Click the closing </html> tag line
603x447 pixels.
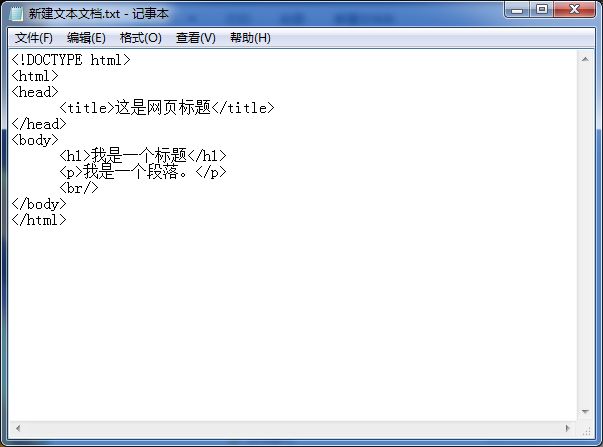click(x=39, y=220)
